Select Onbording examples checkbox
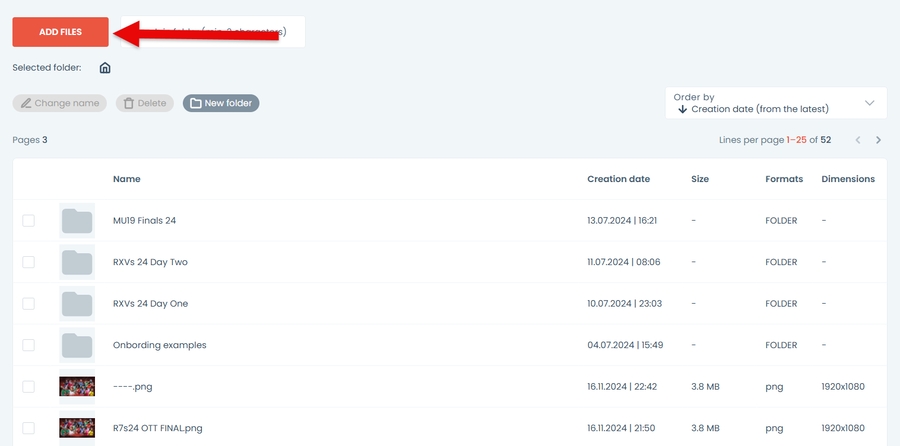Image resolution: width=900 pixels, height=446 pixels. [x=28, y=345]
